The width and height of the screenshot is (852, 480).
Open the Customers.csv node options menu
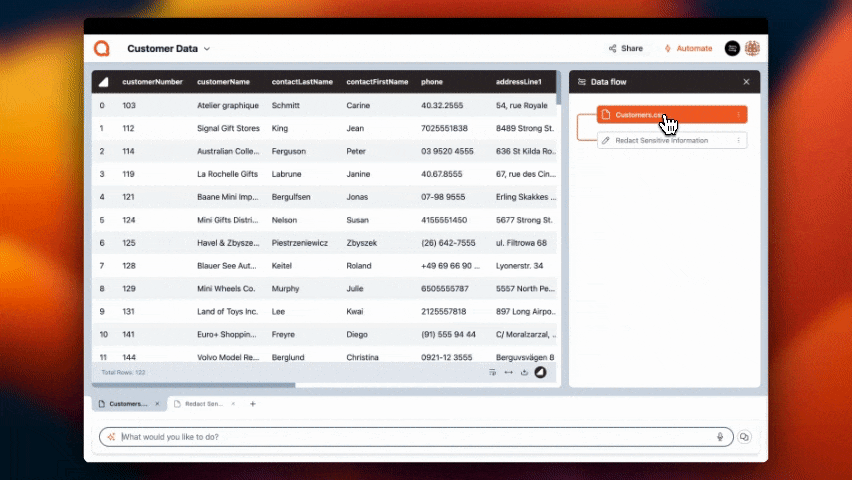739,115
